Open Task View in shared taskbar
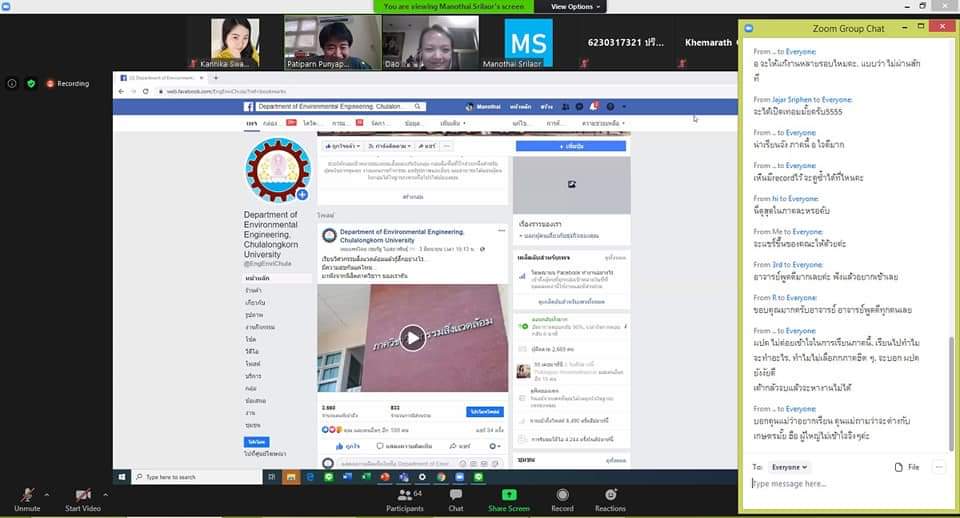This screenshot has width=960, height=518. click(x=272, y=477)
